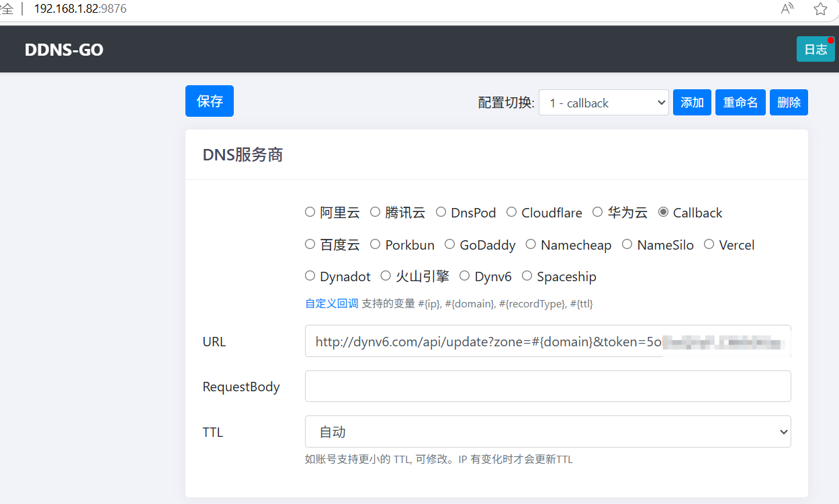
Task: Focus the RequestBody text field
Action: click(547, 387)
